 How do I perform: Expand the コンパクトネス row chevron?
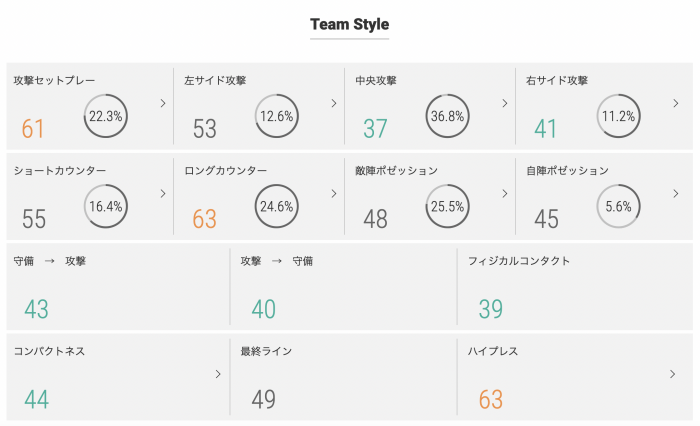pos(218,374)
